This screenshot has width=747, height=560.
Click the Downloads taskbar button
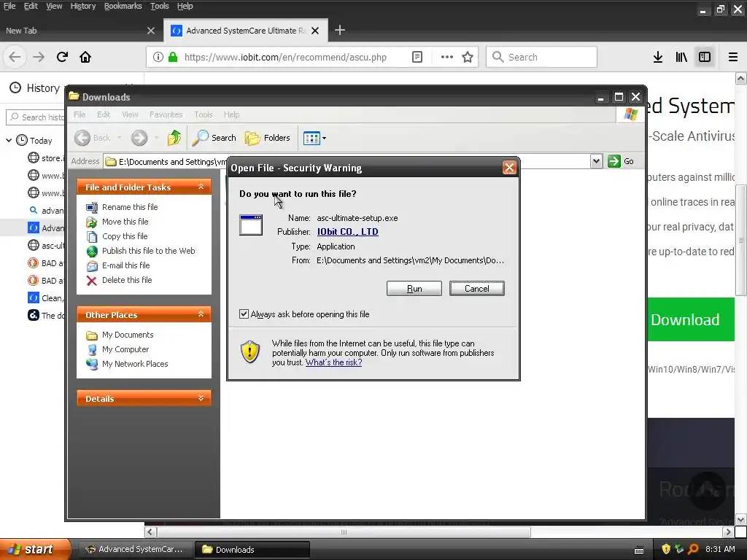(x=252, y=549)
